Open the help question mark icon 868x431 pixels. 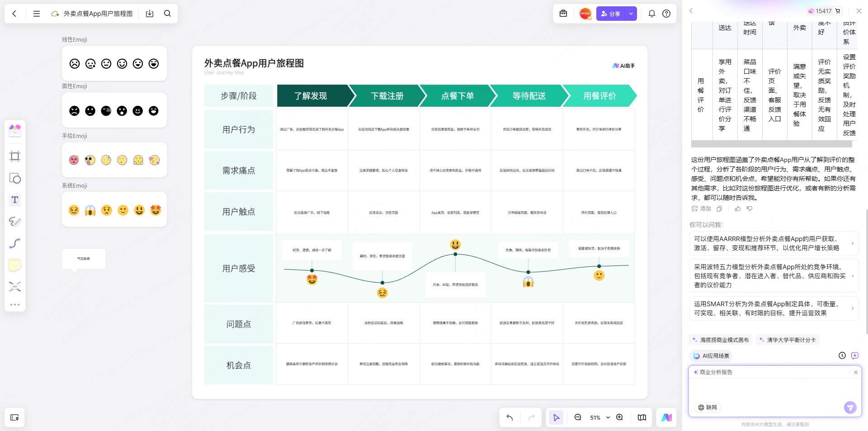(x=666, y=14)
